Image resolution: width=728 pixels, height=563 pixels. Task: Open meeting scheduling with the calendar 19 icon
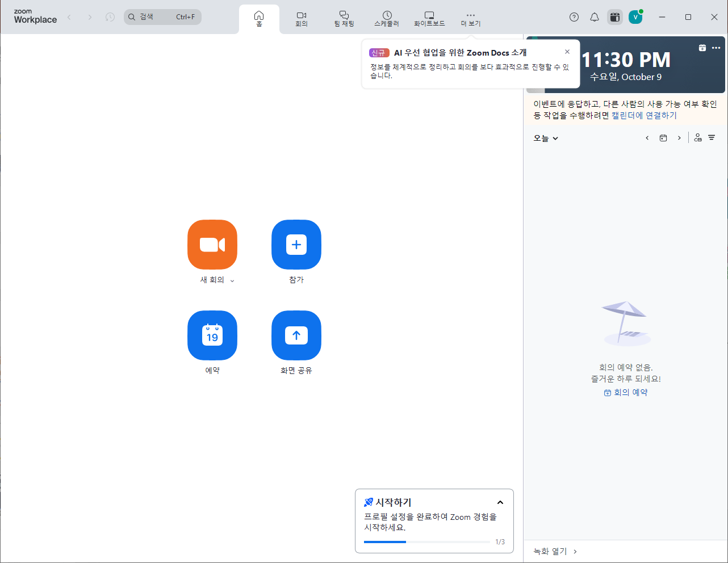[212, 335]
